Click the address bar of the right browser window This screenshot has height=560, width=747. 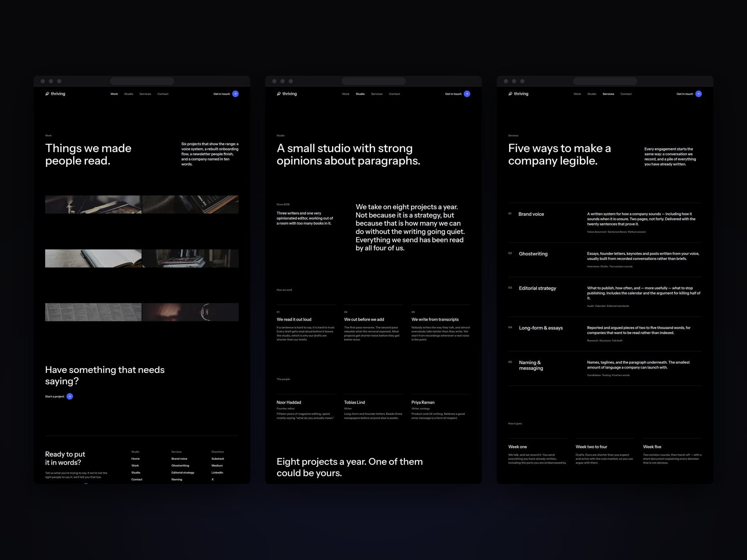(x=605, y=81)
